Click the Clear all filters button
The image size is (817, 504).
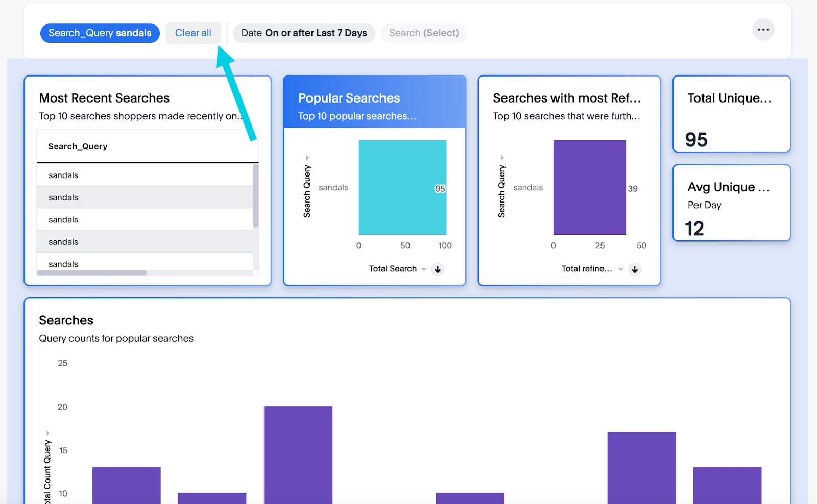click(193, 33)
